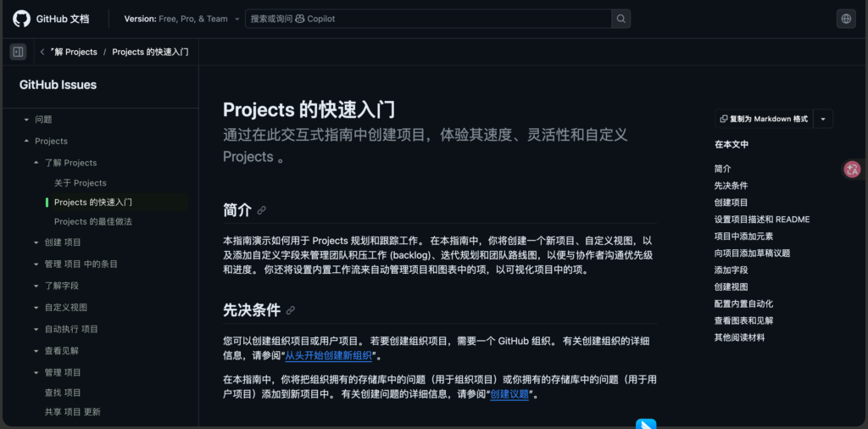This screenshot has width=868, height=429.
Task: Expand the 创建 项目 section
Action: [36, 242]
